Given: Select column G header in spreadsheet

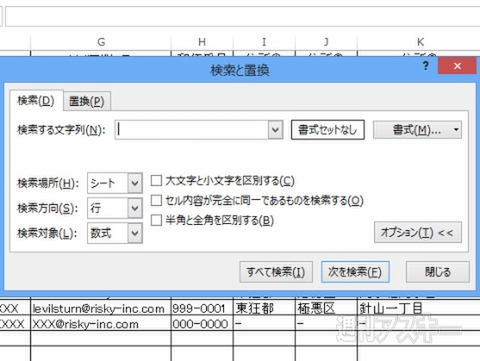Looking at the screenshot, I should [101, 42].
